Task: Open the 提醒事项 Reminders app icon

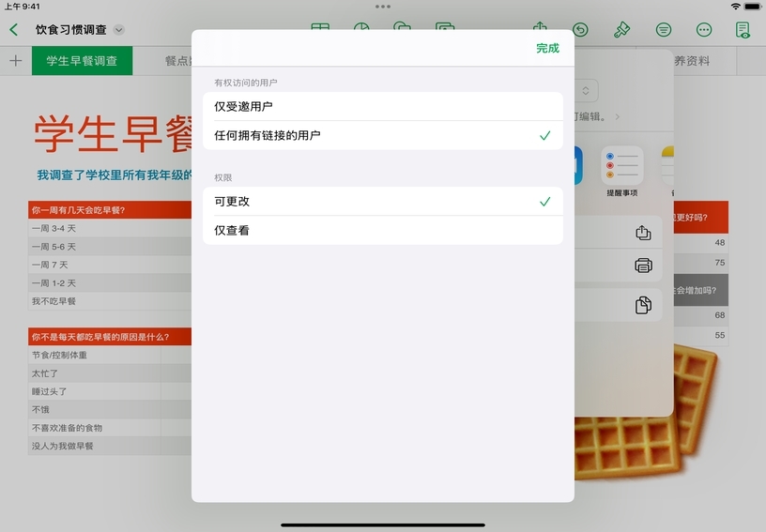Action: pos(621,166)
